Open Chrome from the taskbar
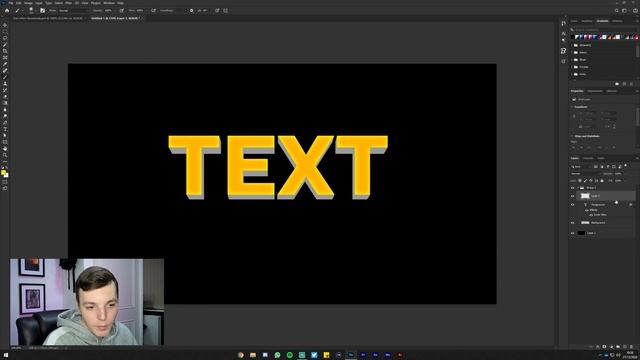The image size is (640, 360). [x=241, y=355]
